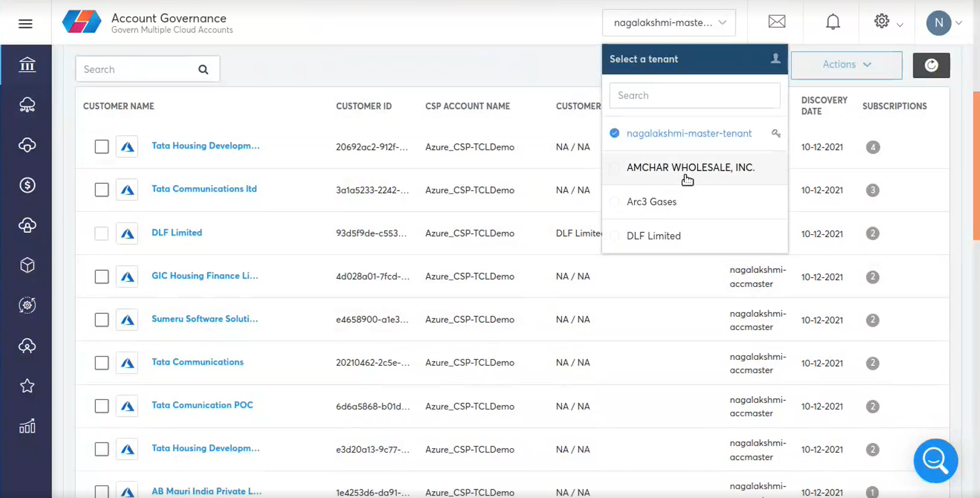Click the CUSTOMER ID column header
This screenshot has height=498, width=980.
pos(364,106)
